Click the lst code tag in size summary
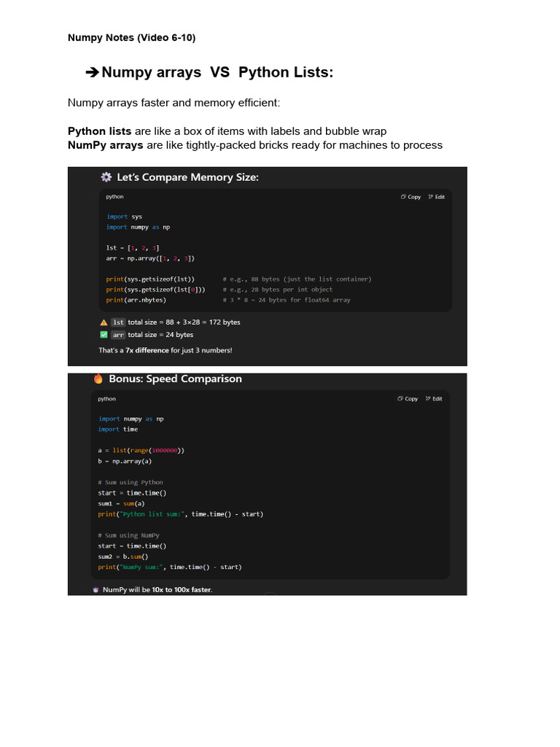 [118, 322]
